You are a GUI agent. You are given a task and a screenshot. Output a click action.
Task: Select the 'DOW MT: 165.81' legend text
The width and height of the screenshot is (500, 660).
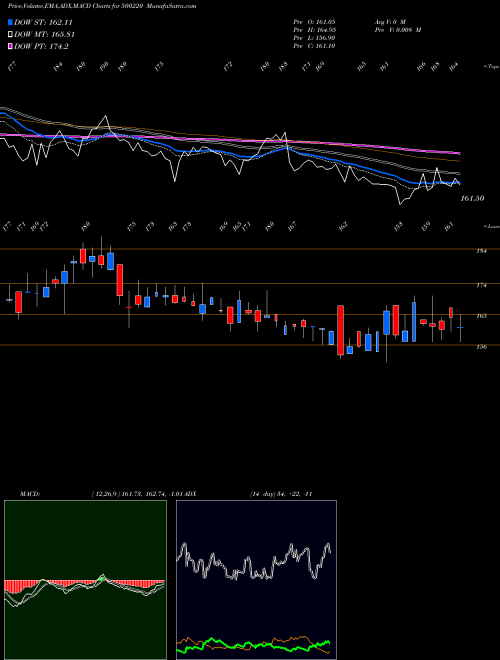[44, 35]
